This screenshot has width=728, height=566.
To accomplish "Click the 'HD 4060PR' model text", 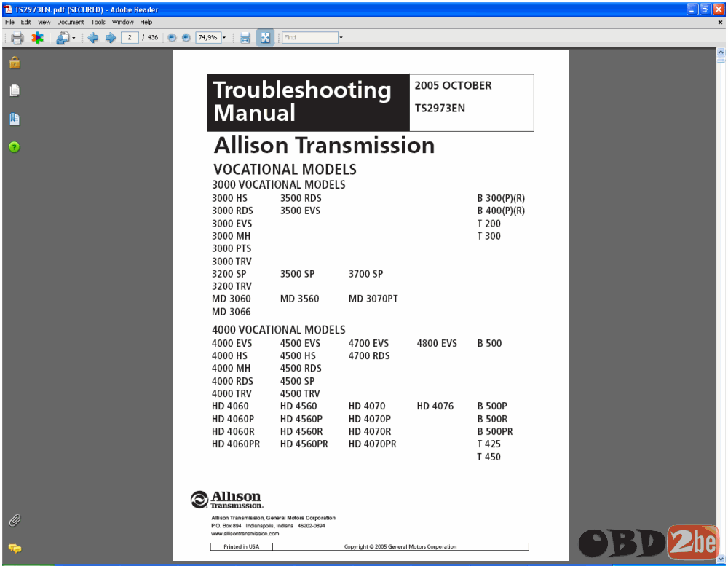I will [236, 444].
